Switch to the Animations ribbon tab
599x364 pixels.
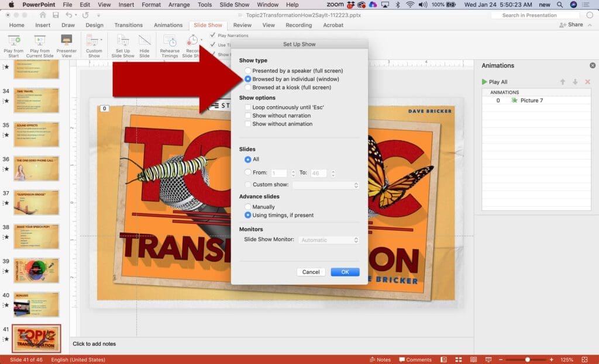click(168, 25)
